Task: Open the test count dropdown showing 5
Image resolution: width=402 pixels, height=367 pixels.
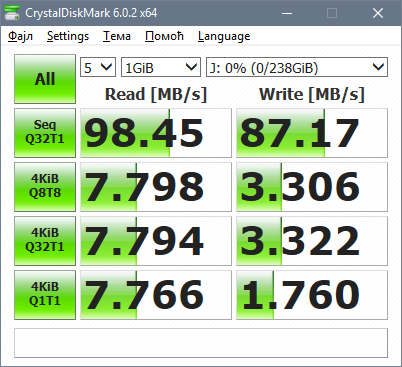Action: (98, 67)
